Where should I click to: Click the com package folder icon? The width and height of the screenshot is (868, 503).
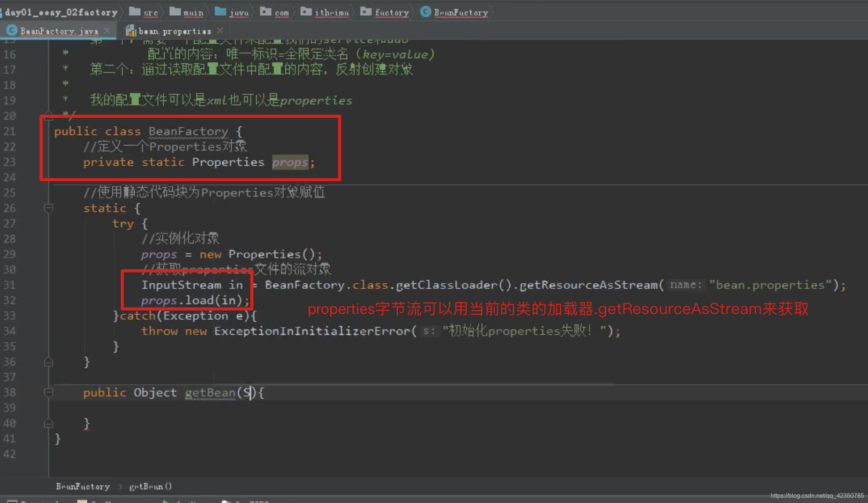coord(265,12)
